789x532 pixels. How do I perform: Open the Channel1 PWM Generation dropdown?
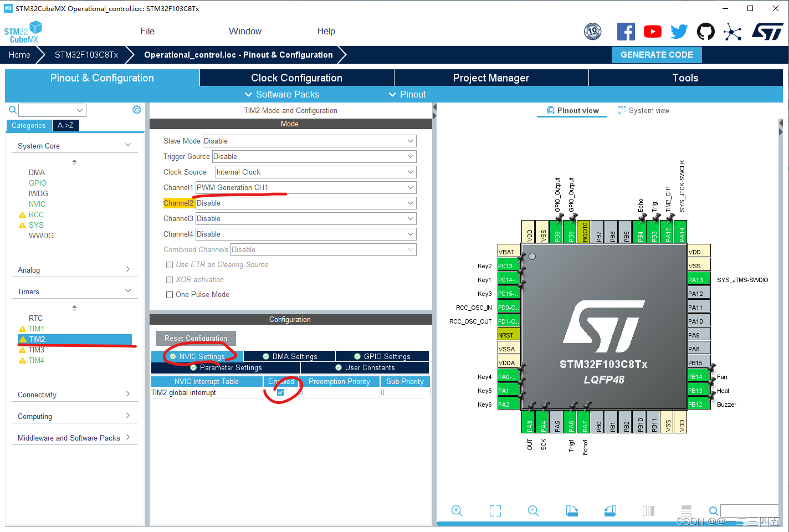(x=306, y=188)
